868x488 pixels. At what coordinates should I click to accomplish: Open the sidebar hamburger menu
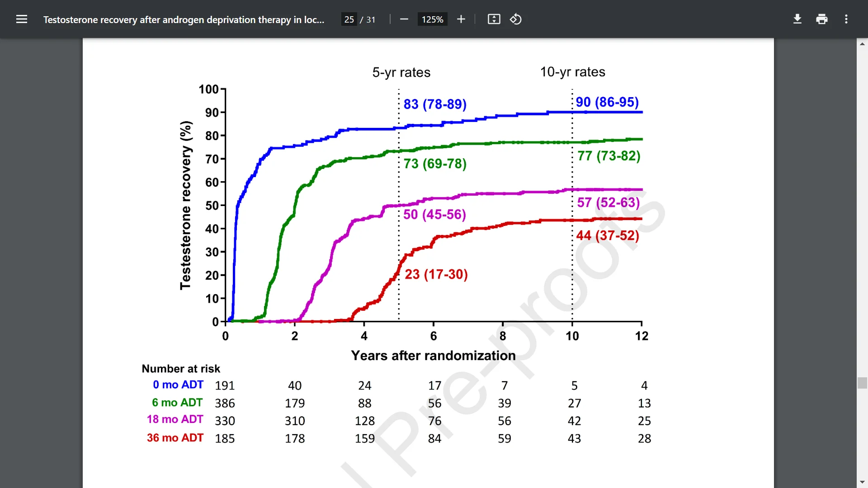pyautogui.click(x=22, y=19)
